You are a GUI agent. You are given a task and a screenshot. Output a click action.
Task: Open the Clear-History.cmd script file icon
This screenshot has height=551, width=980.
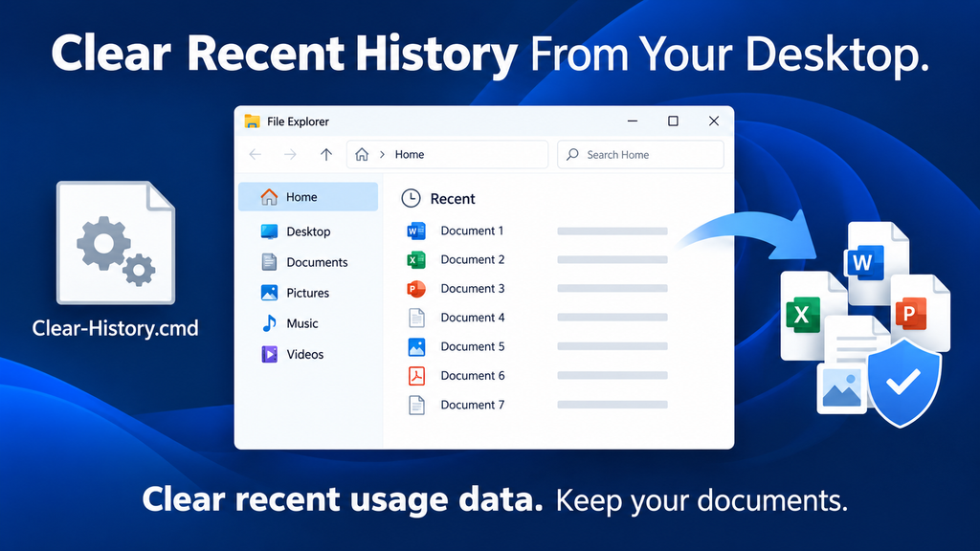[116, 243]
